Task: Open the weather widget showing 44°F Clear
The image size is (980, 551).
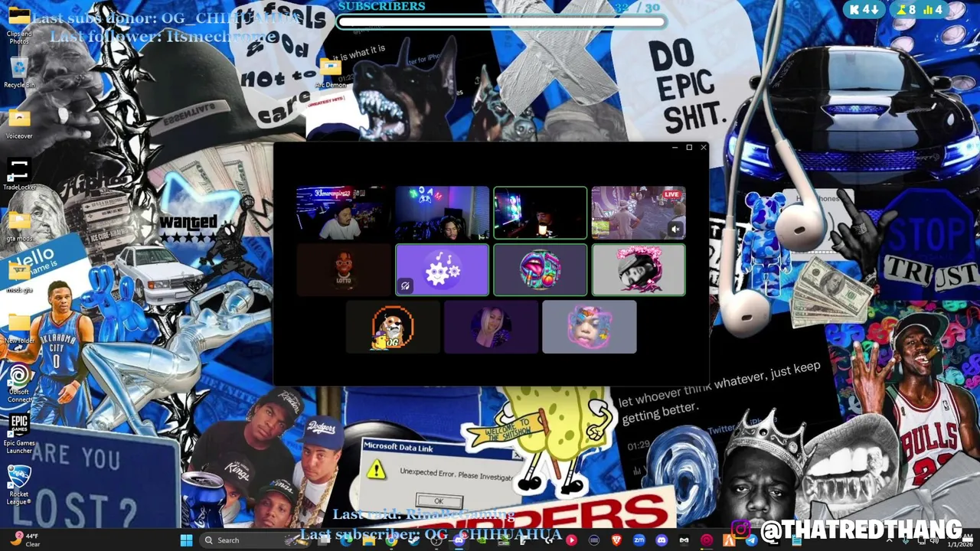Action: tap(24, 540)
